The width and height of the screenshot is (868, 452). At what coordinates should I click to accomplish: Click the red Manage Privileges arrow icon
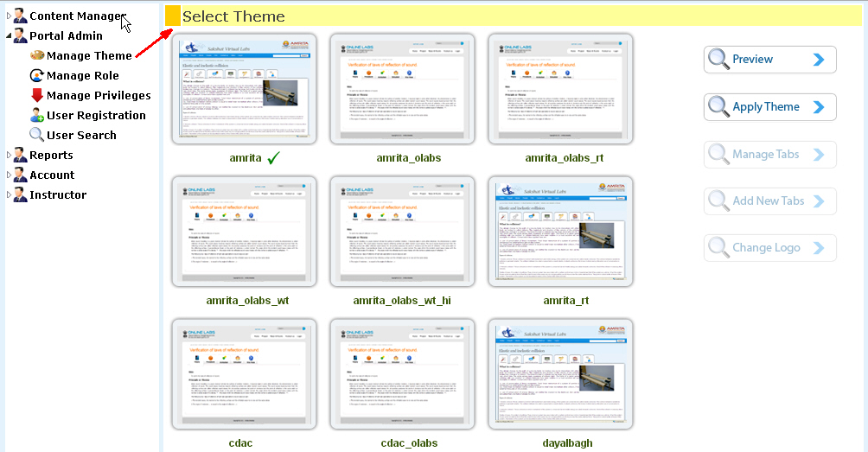click(x=37, y=95)
